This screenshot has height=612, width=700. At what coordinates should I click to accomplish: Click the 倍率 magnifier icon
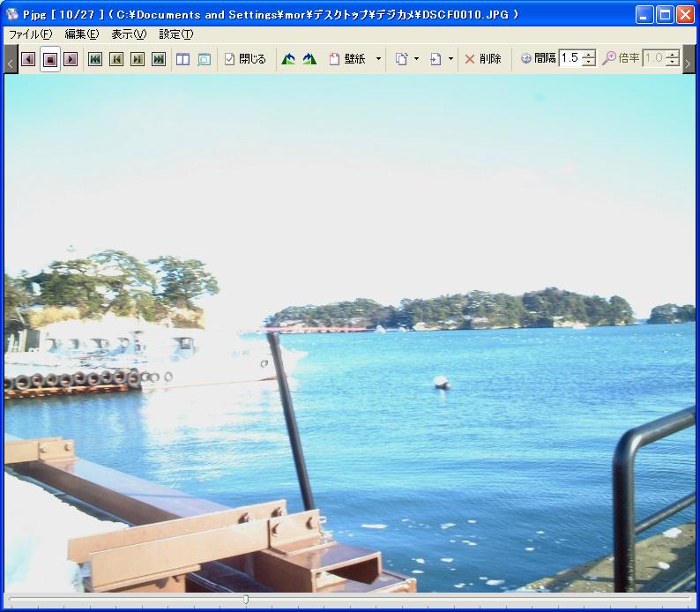pyautogui.click(x=609, y=58)
